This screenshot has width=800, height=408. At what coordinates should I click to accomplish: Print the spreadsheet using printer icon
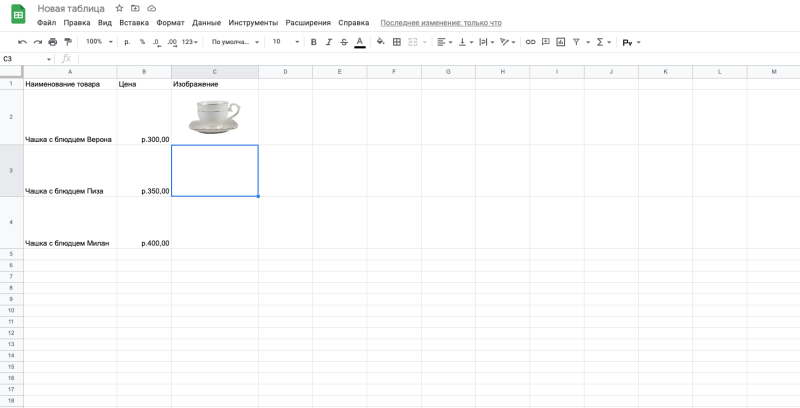(x=53, y=42)
